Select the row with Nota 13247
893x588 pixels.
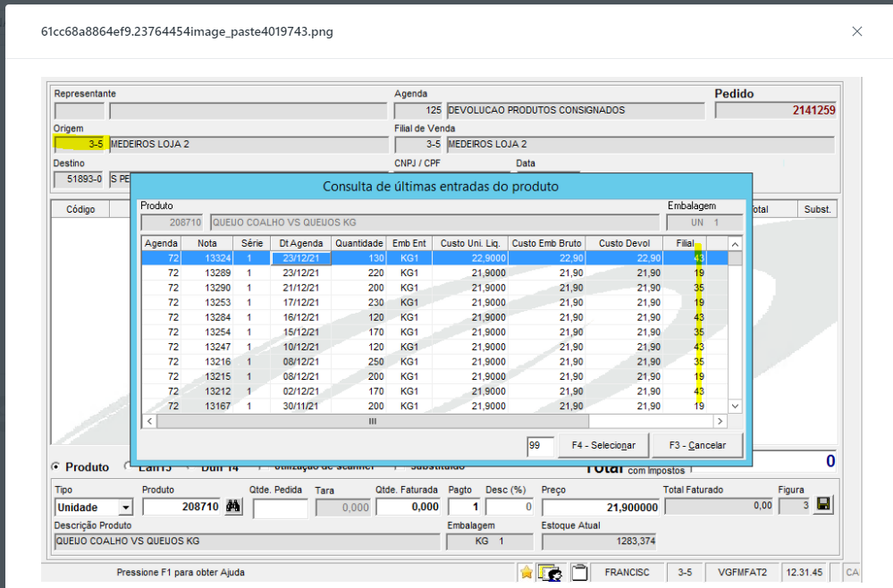pos(434,347)
